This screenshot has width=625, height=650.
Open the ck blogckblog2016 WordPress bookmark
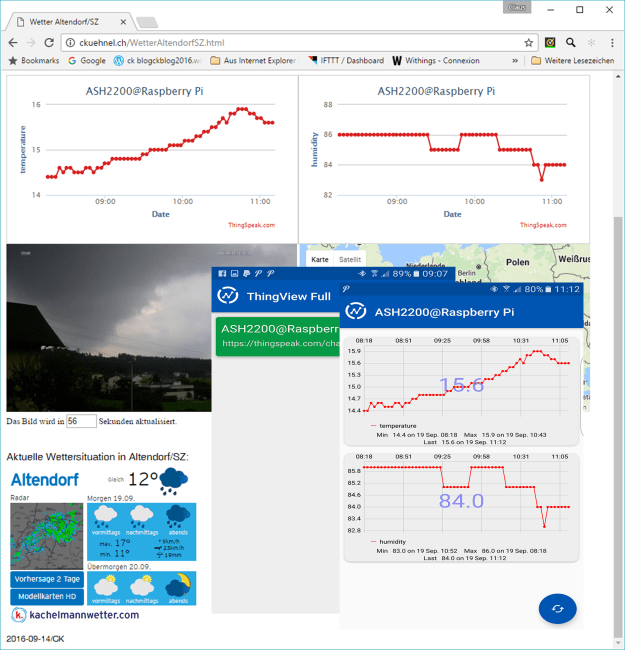click(x=158, y=61)
